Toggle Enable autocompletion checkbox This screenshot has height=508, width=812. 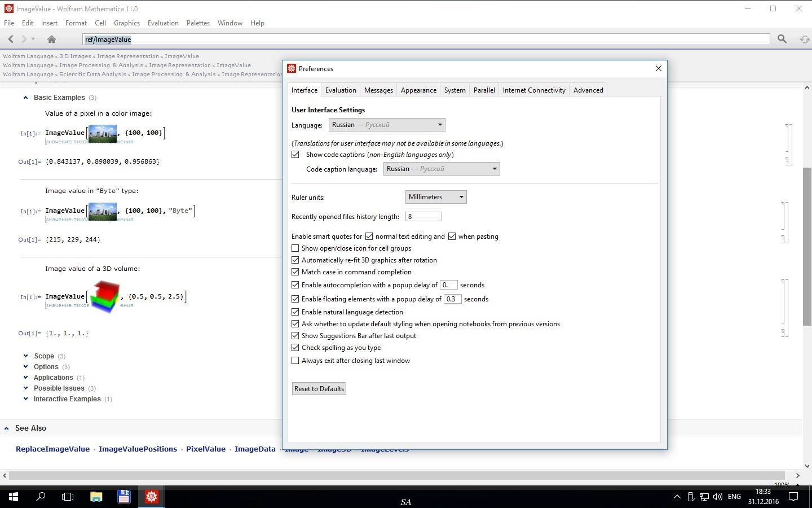[295, 284]
